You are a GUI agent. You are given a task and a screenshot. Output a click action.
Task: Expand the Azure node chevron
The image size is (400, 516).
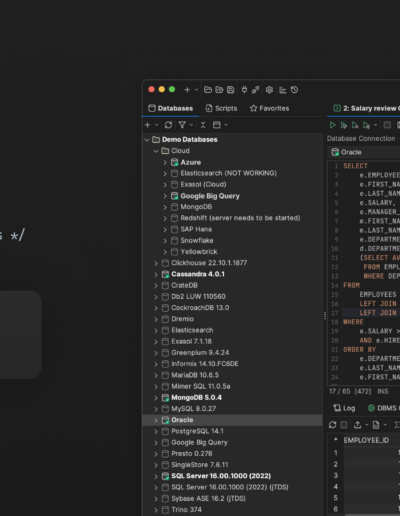pyautogui.click(x=165, y=162)
